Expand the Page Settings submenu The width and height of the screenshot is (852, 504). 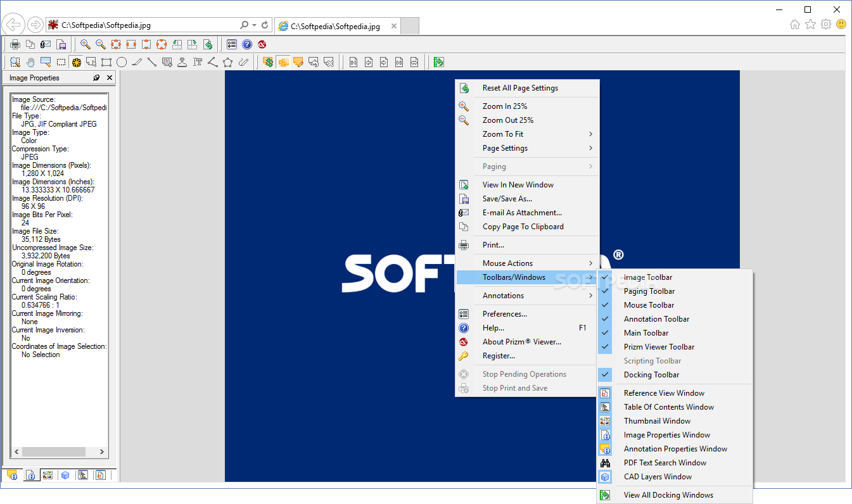point(527,148)
